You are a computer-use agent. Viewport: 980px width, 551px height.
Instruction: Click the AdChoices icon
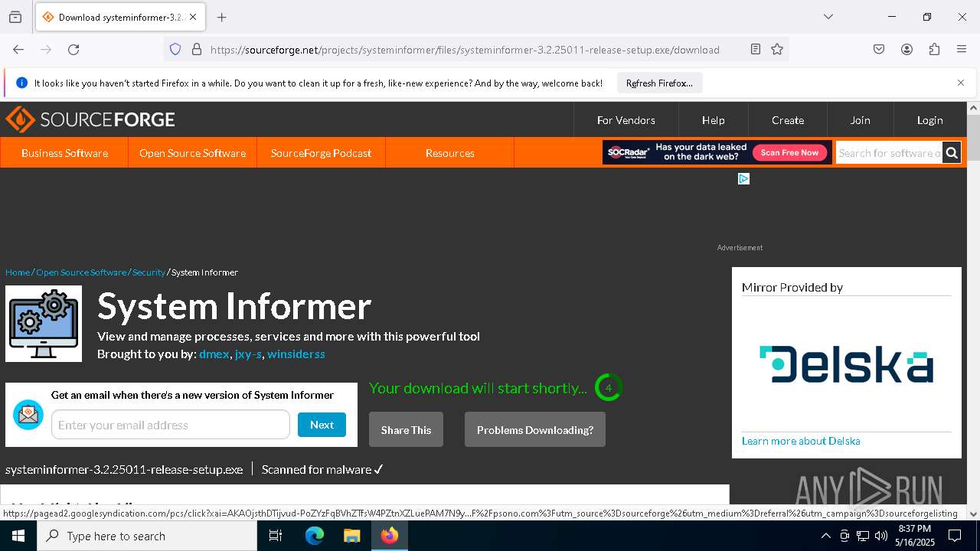coord(743,178)
